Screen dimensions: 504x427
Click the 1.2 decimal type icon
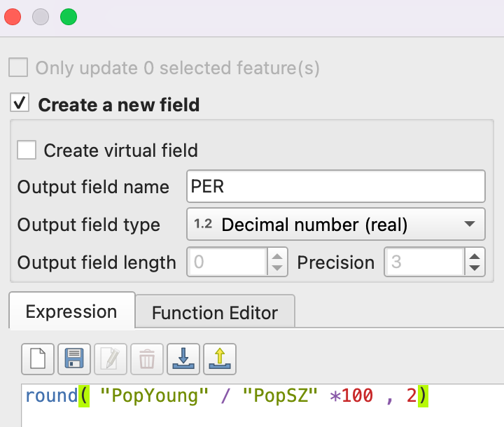pyautogui.click(x=203, y=225)
